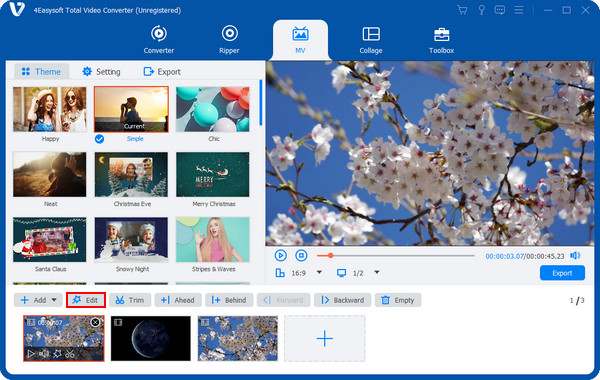Viewport: 600px width, 380px height.
Task: Click the blue checkmark beside Simple
Action: pyautogui.click(x=99, y=139)
